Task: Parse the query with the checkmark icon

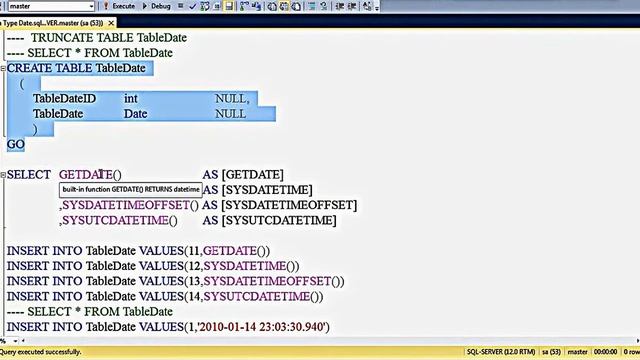Action: [x=193, y=6]
